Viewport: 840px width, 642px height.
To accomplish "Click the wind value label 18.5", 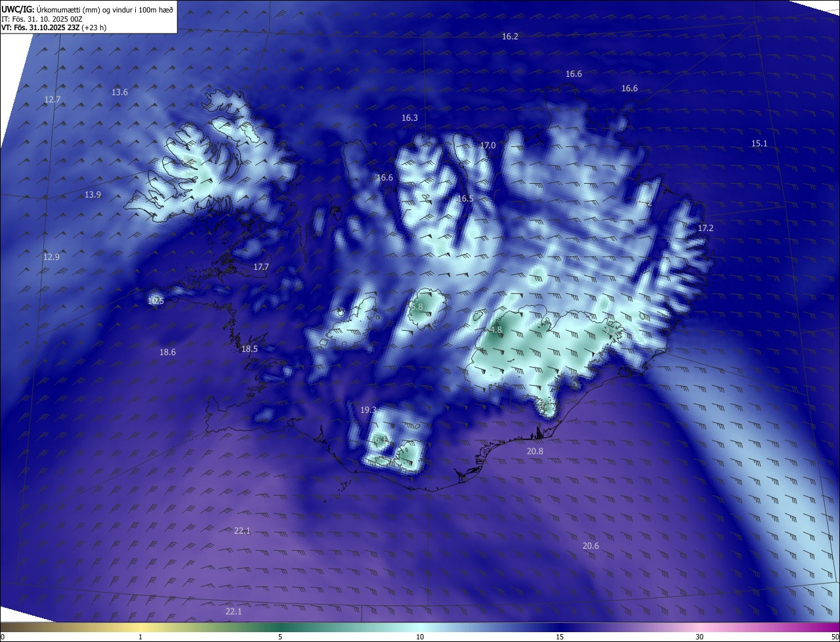I will coord(249,349).
